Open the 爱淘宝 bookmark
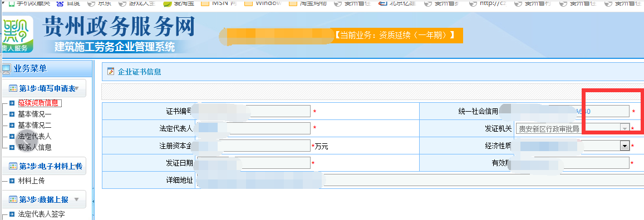This screenshot has width=644, height=220. 179,4
